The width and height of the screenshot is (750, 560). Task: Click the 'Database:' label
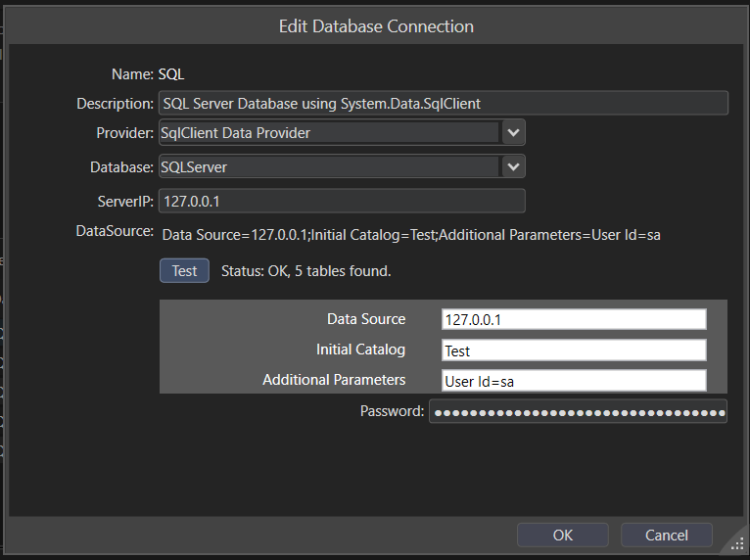(122, 166)
